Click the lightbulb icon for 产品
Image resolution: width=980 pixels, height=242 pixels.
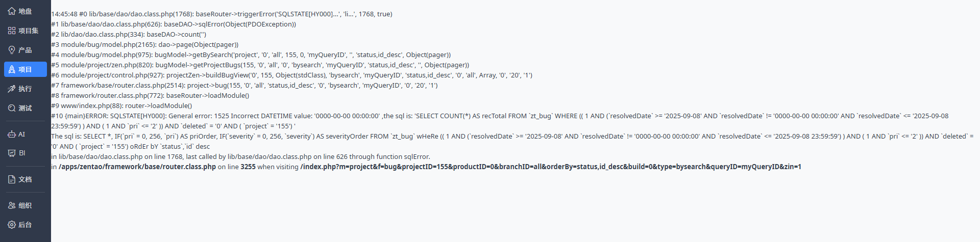pos(12,50)
